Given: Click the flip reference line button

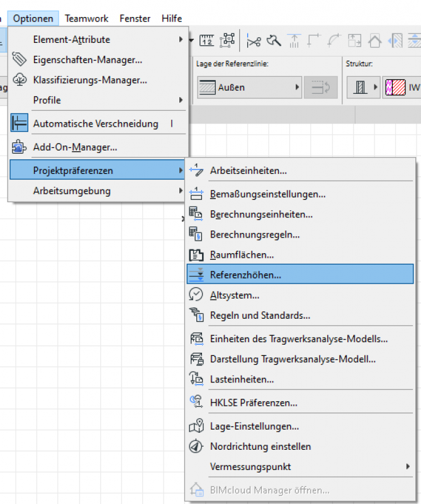Looking at the screenshot, I should pos(321,88).
